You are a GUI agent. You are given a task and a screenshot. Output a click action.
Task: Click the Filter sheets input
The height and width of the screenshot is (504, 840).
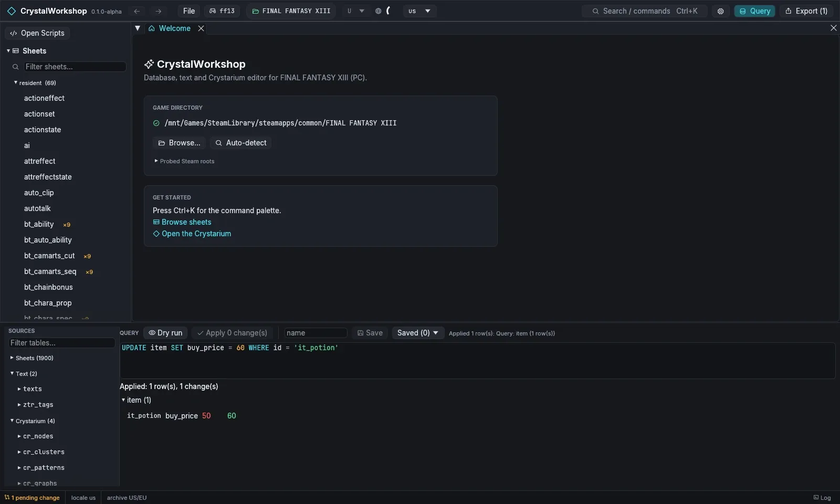pos(75,67)
